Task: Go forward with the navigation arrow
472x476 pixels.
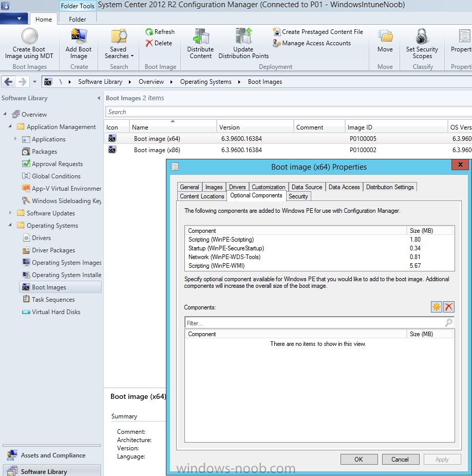Action: tap(23, 82)
